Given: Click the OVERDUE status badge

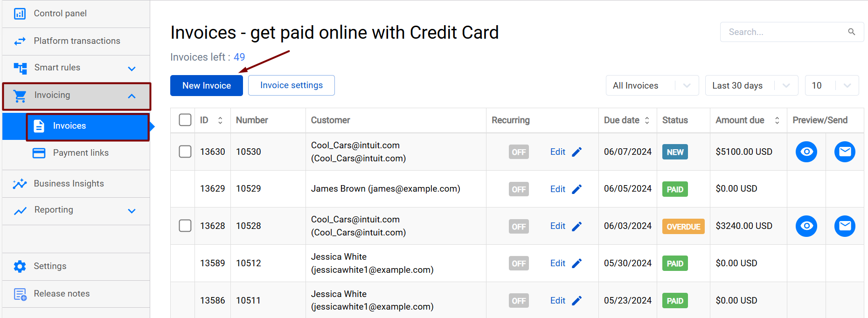Looking at the screenshot, I should pos(683,227).
